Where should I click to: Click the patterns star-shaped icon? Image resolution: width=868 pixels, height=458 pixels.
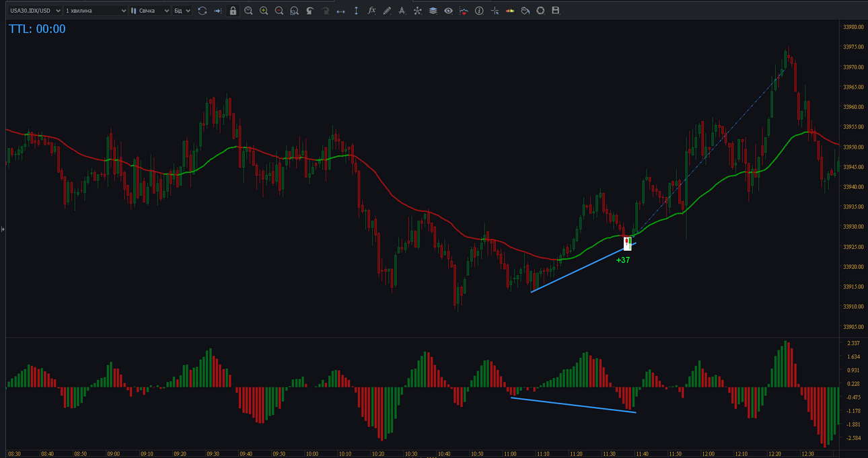[x=417, y=11]
